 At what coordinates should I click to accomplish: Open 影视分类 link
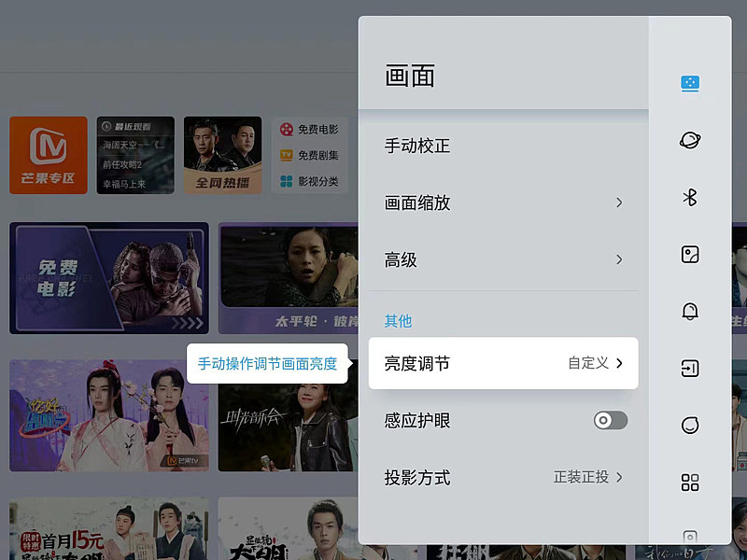(x=309, y=181)
